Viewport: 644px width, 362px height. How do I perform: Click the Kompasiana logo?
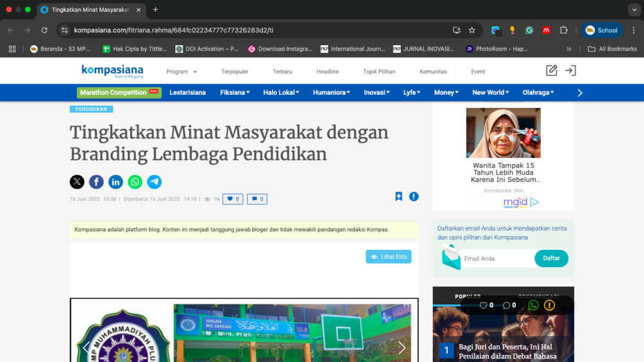(x=112, y=71)
